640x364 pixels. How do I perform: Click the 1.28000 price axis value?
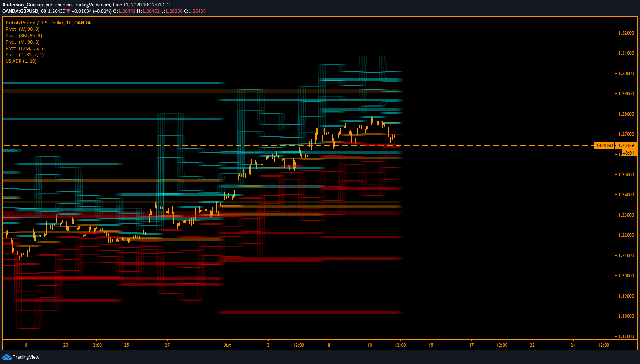click(x=626, y=114)
